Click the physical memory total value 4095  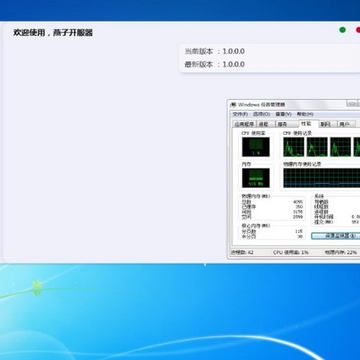(298, 202)
